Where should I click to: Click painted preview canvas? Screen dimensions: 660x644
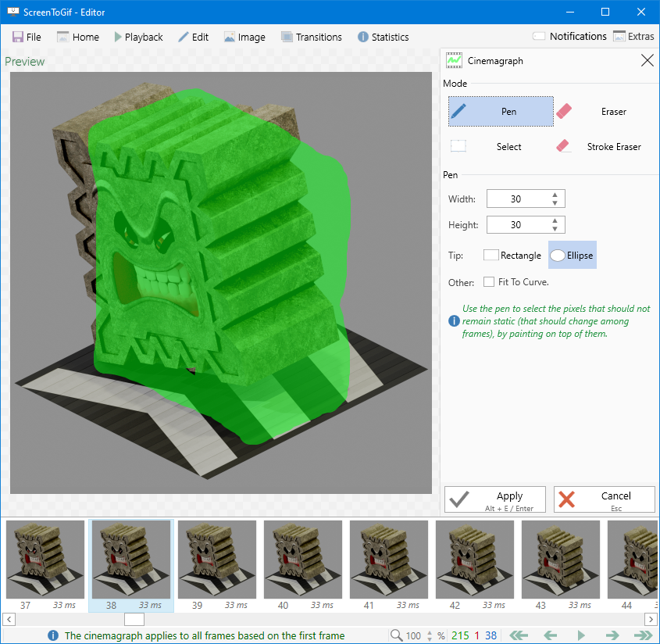tap(221, 283)
